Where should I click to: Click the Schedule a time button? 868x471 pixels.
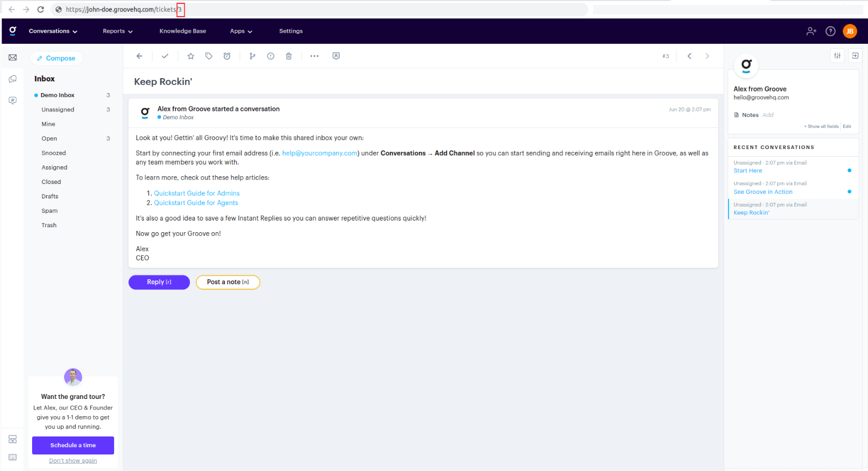pyautogui.click(x=73, y=446)
